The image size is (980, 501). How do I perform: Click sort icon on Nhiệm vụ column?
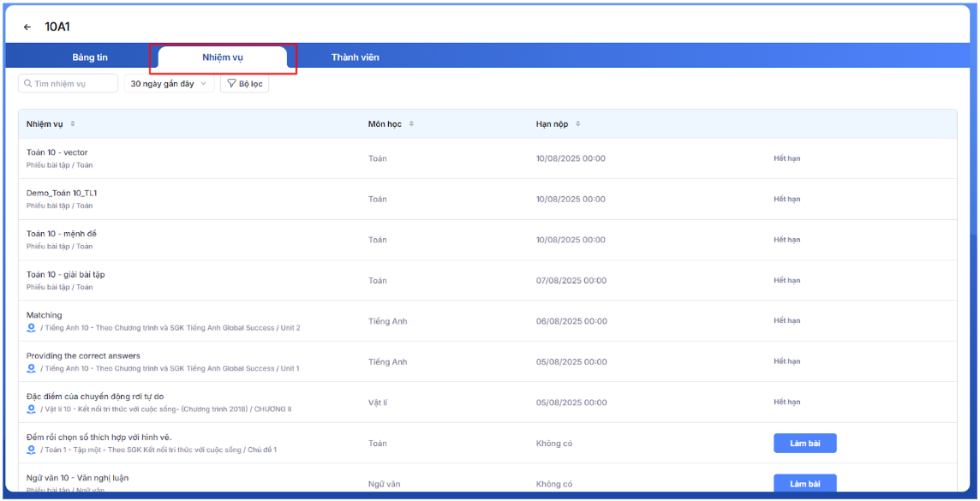(73, 124)
